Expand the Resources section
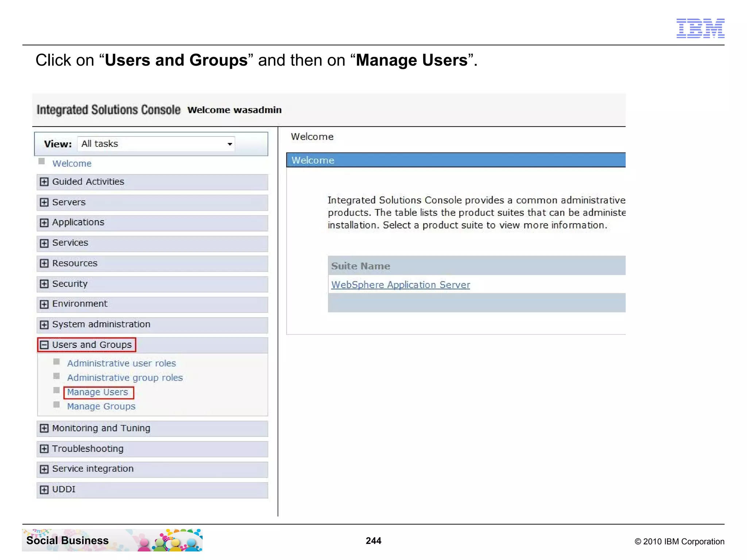Image resolution: width=747 pixels, height=560 pixels. pos(44,263)
